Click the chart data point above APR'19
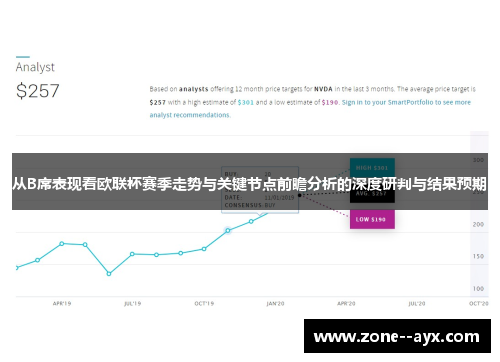 62,244
